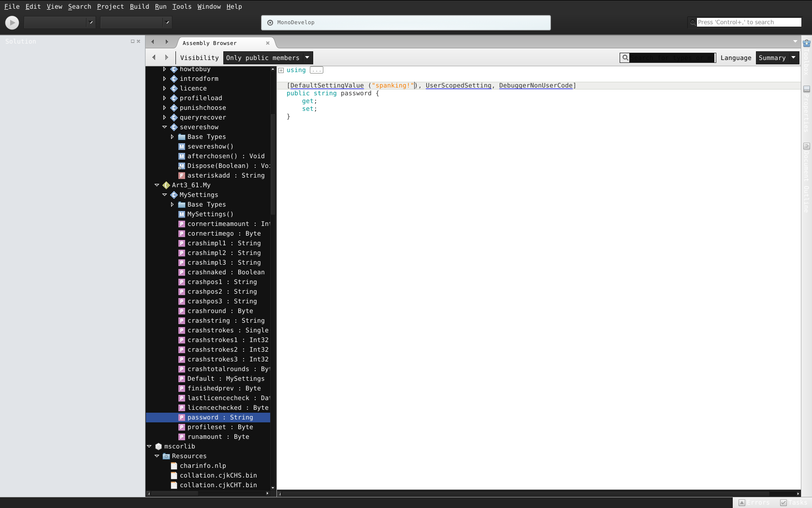
Task: Open the Tools menu
Action: [182, 6]
